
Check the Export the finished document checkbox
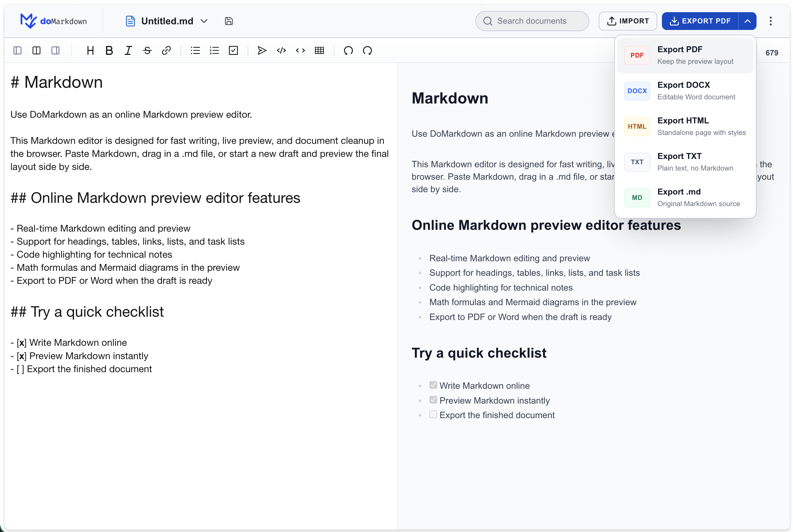click(x=433, y=415)
